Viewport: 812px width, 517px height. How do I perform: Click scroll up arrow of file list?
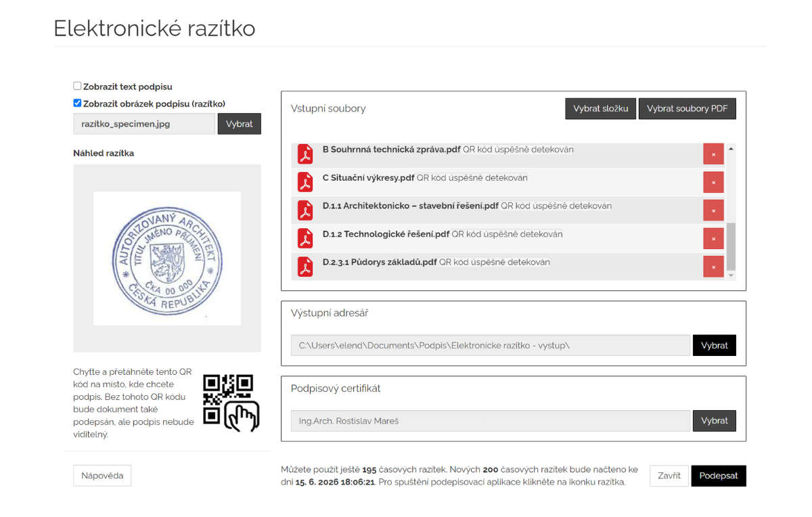pyautogui.click(x=731, y=149)
